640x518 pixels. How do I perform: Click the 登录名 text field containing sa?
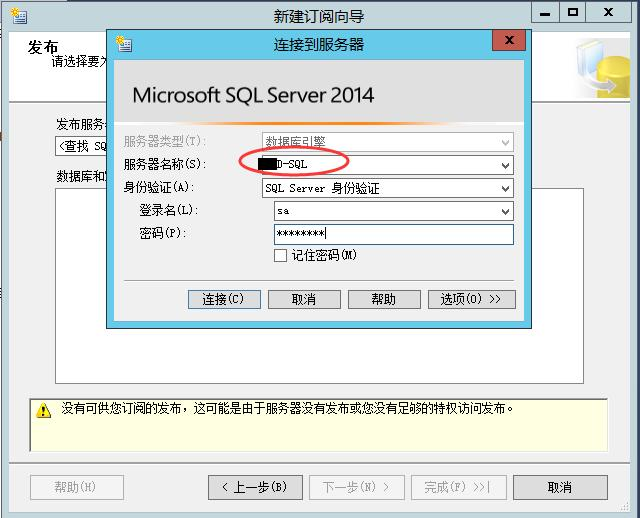click(385, 211)
